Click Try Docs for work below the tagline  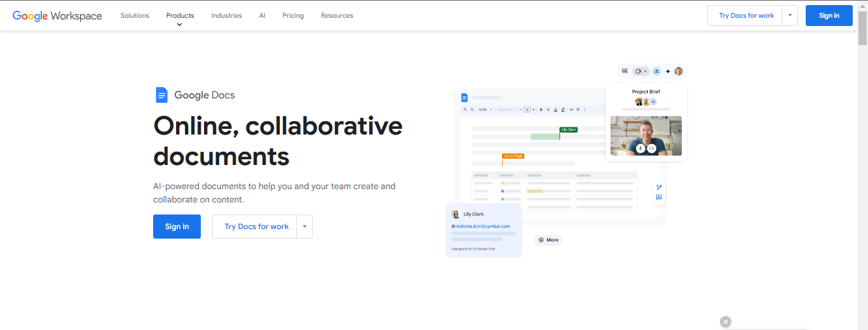[x=256, y=227]
